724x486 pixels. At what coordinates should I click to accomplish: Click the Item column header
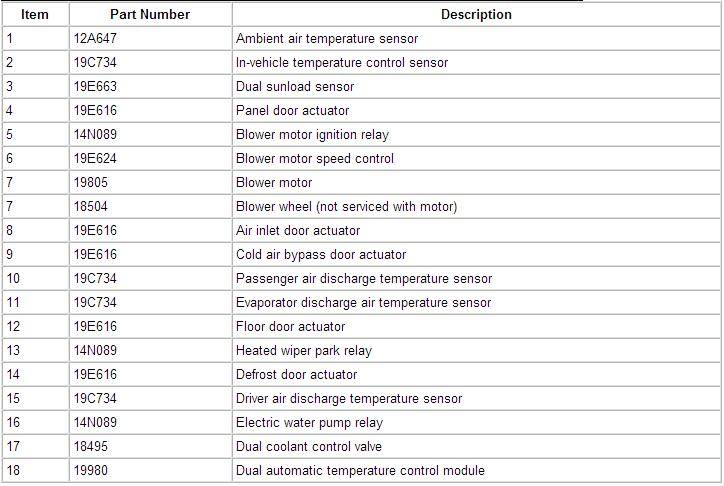34,15
